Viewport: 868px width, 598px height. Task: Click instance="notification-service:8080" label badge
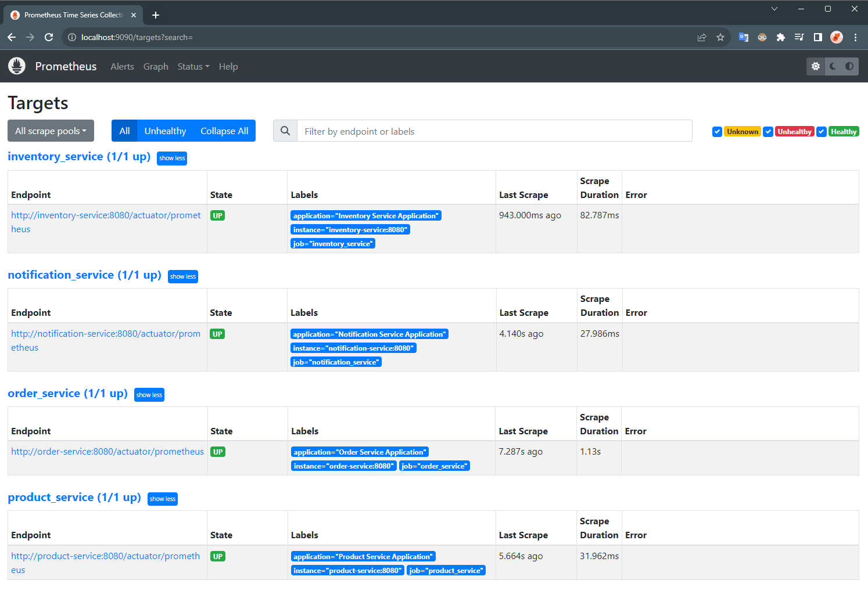pos(353,348)
